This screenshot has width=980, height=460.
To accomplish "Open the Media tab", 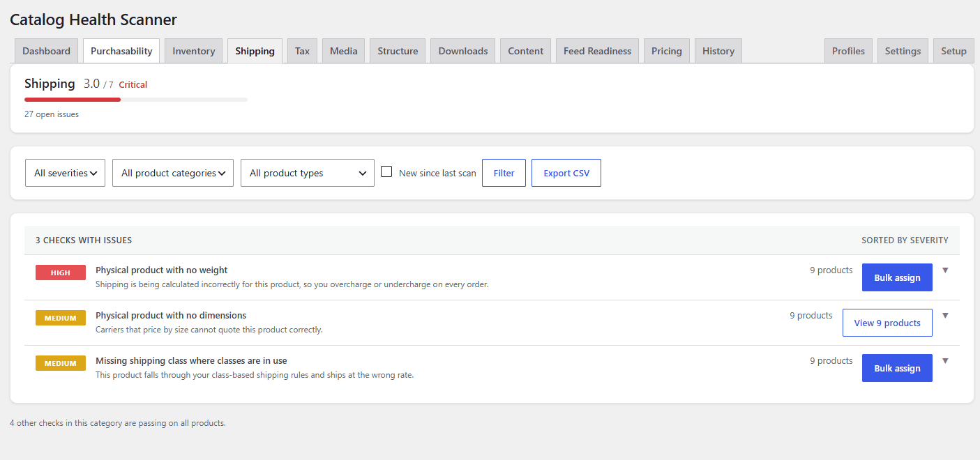I will tap(343, 51).
